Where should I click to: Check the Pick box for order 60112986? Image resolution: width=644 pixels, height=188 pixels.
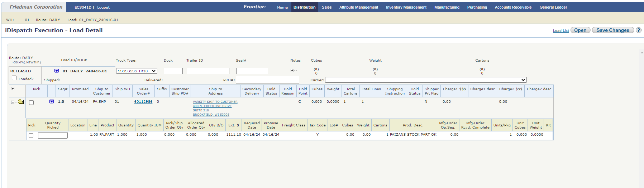coord(31,103)
